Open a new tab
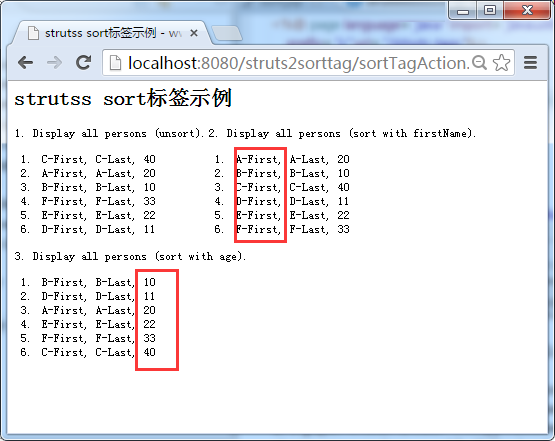Viewport: 555px width, 441px height. pyautogui.click(x=227, y=33)
